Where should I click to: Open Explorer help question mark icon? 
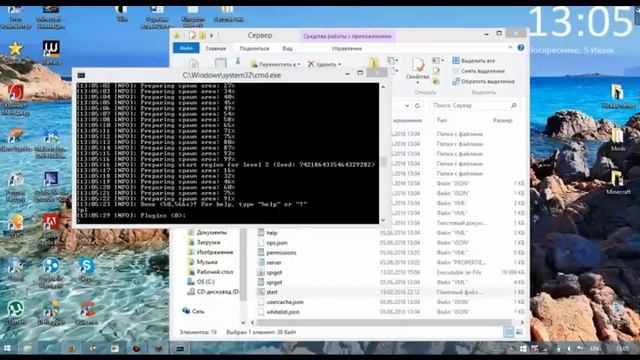521,48
